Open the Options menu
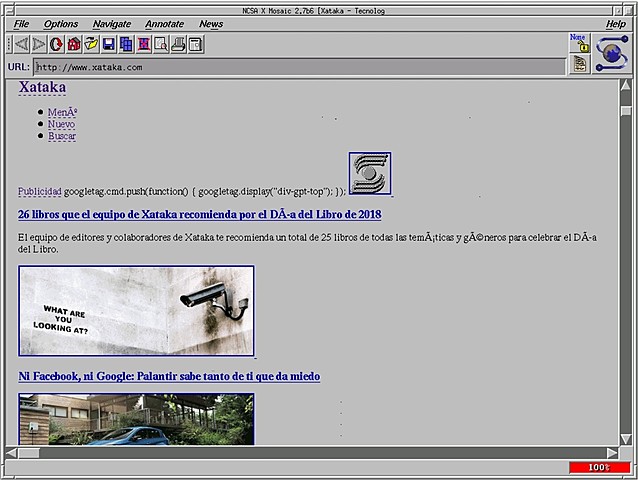This screenshot has height=480, width=638. 61,24
